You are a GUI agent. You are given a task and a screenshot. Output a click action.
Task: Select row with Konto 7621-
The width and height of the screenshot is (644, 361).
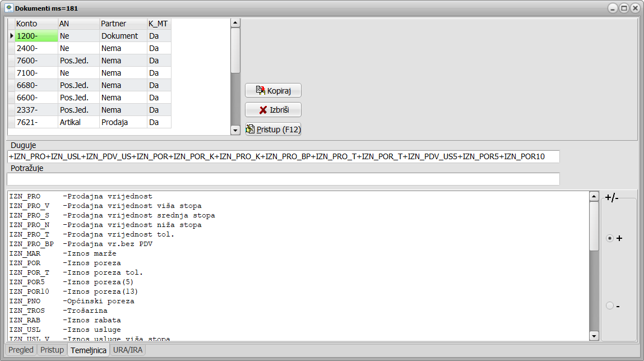[36, 122]
